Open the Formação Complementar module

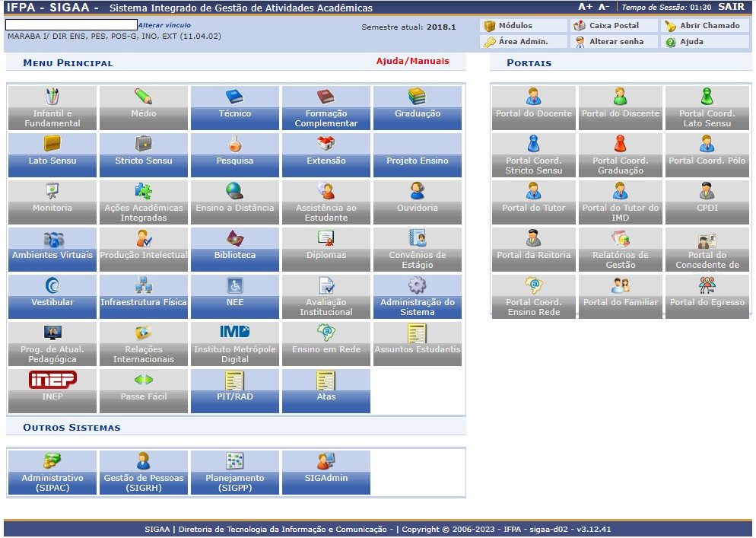326,108
